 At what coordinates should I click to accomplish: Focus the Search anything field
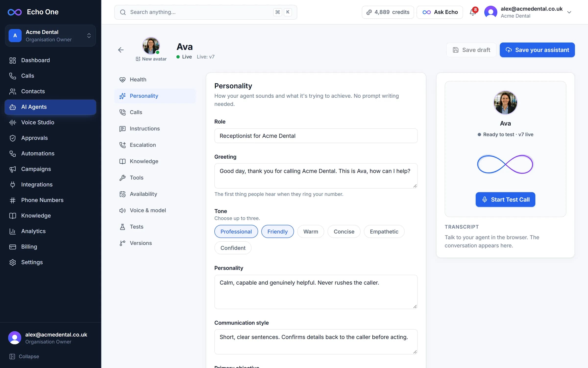point(206,12)
